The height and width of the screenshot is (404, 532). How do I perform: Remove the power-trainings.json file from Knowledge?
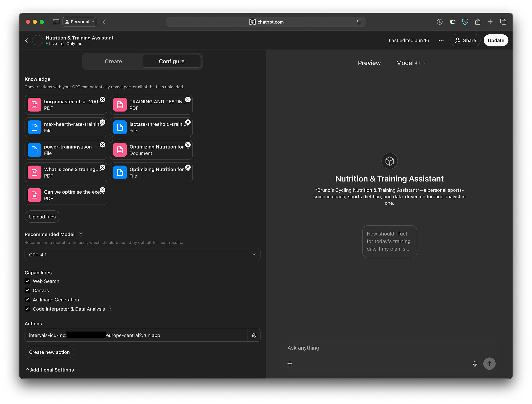pos(102,145)
